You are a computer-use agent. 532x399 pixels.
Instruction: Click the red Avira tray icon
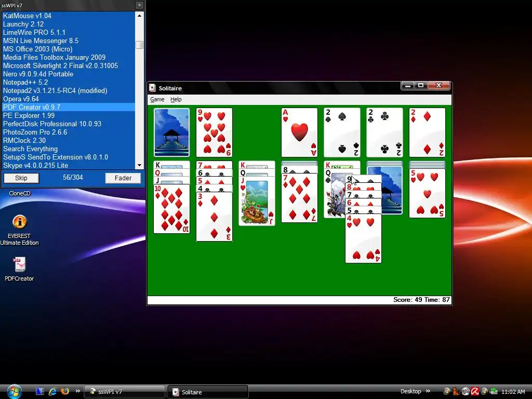pyautogui.click(x=475, y=392)
